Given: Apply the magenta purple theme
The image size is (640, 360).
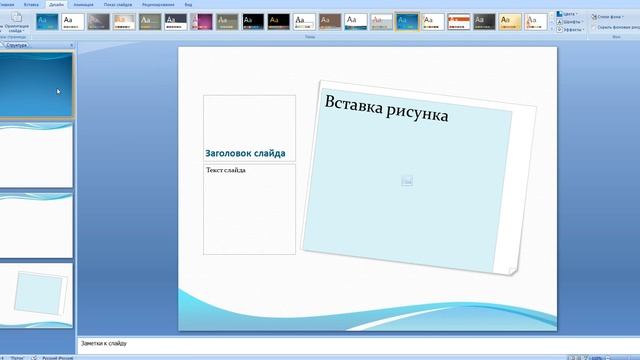Looking at the screenshot, I should 201,22.
